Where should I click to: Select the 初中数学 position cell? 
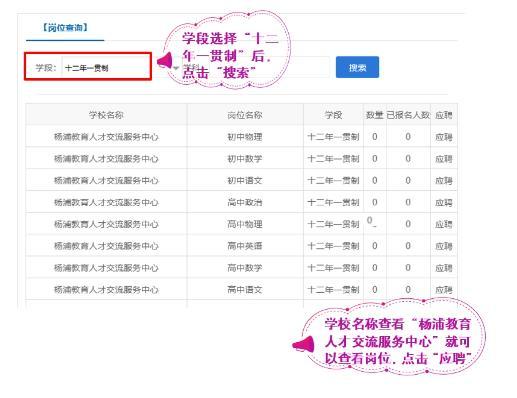(x=245, y=159)
